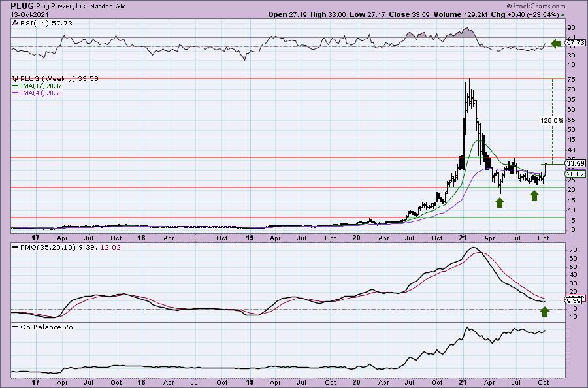Click the Volume value 129.2M
The image size is (588, 388).
[x=475, y=14]
